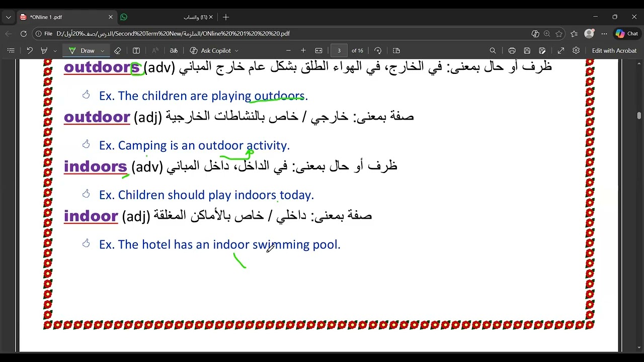Screen dimensions: 644x362
Task: Click the vertical scrollbar thumb
Action: click(639, 116)
